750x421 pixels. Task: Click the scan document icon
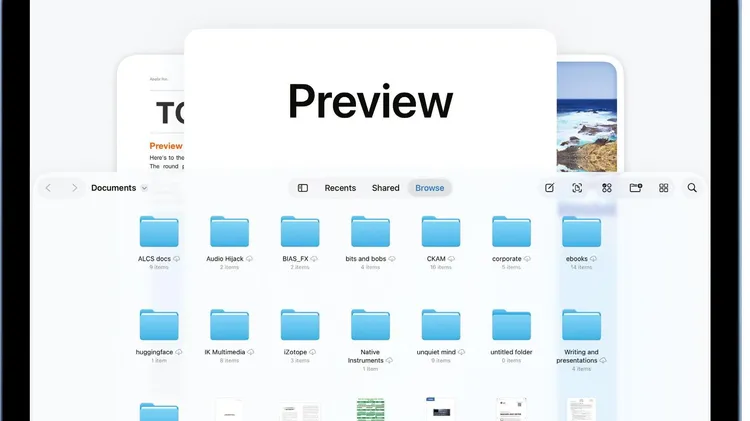577,188
